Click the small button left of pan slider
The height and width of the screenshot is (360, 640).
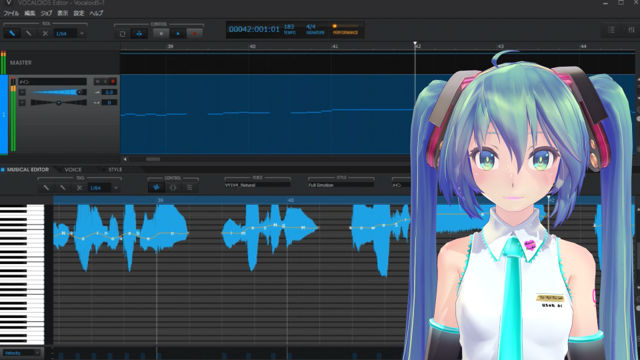pyautogui.click(x=22, y=102)
